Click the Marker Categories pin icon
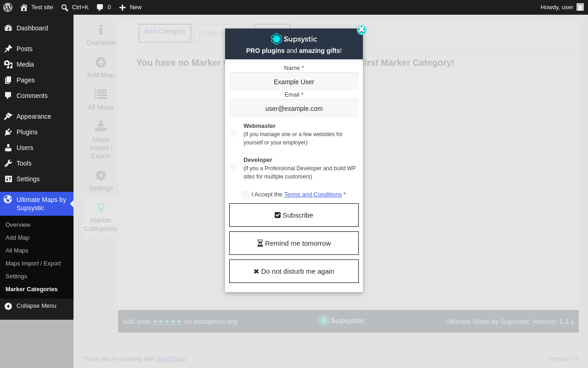 101,207
